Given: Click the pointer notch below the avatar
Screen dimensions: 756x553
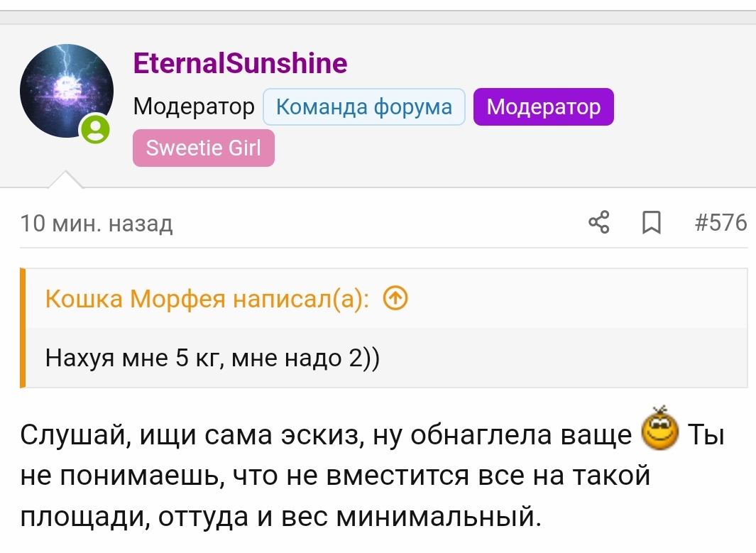Looking at the screenshot, I should tap(66, 180).
